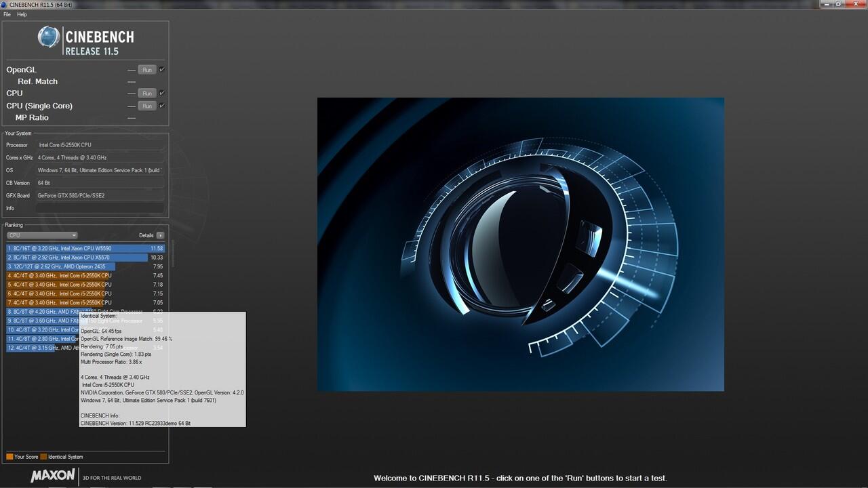Select ranking row Intel Xeon CPU X5570
868x488 pixels.
click(x=85, y=258)
